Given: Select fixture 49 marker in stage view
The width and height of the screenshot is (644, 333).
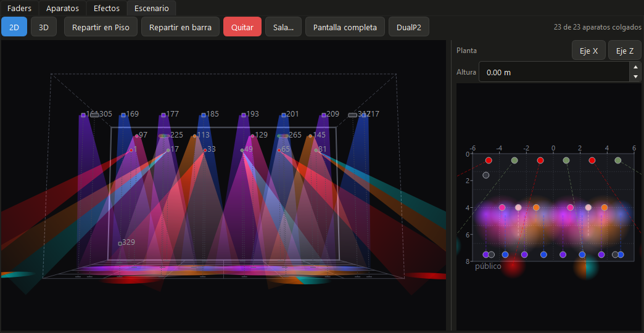Looking at the screenshot, I should [242, 150].
